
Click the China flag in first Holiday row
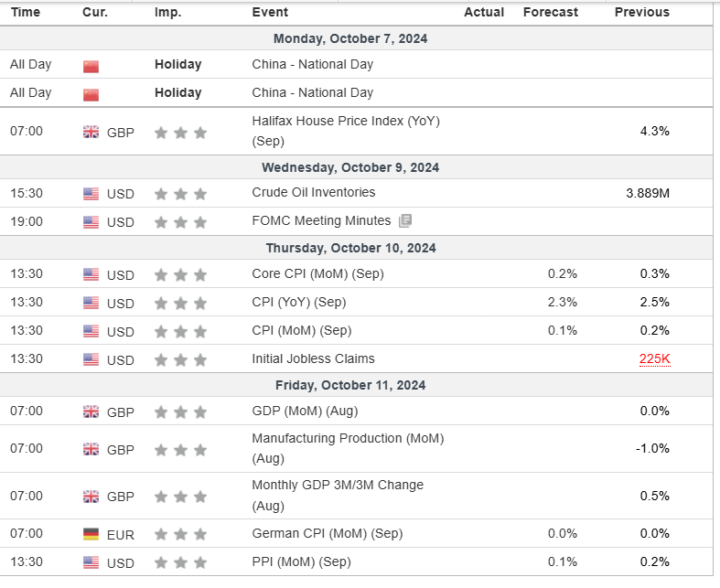tap(91, 65)
